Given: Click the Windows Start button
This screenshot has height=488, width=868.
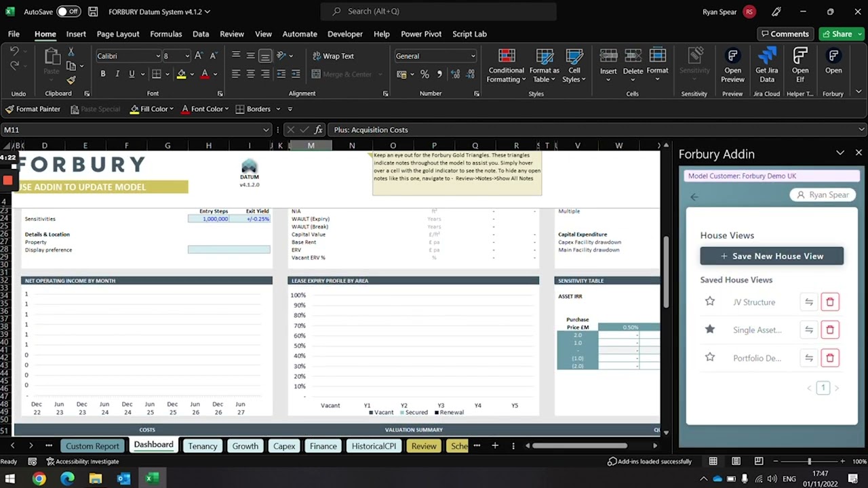Looking at the screenshot, I should 10,479.
